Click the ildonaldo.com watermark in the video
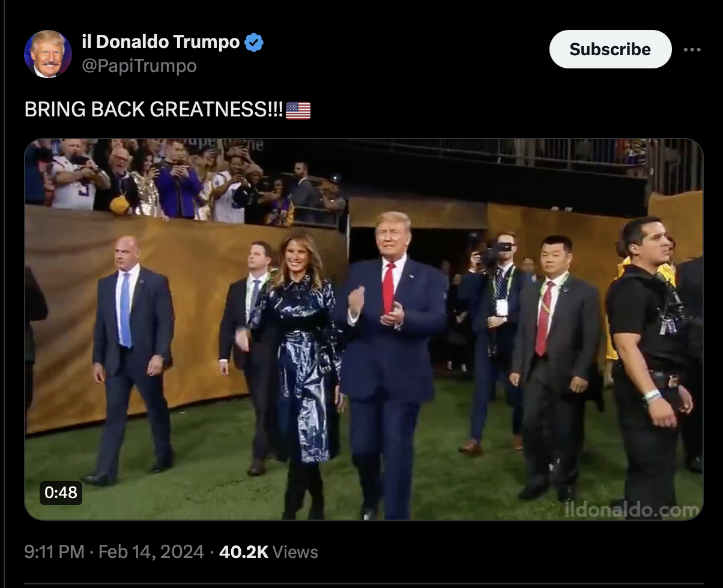723x588 pixels. 632,510
